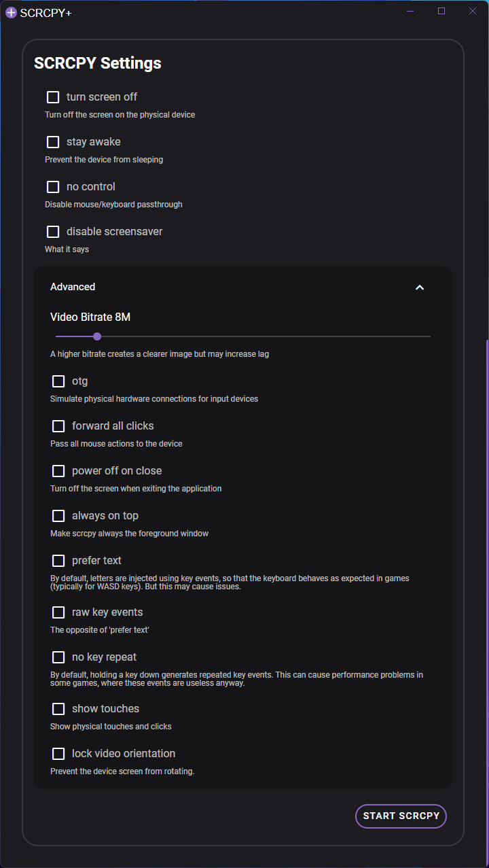The height and width of the screenshot is (868, 489).
Task: Check lock video orientation box
Action: (x=58, y=754)
